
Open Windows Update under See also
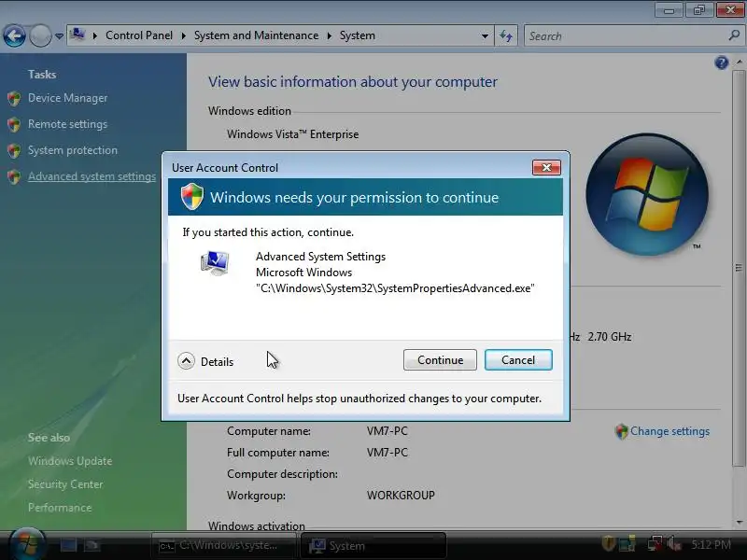[x=70, y=461]
